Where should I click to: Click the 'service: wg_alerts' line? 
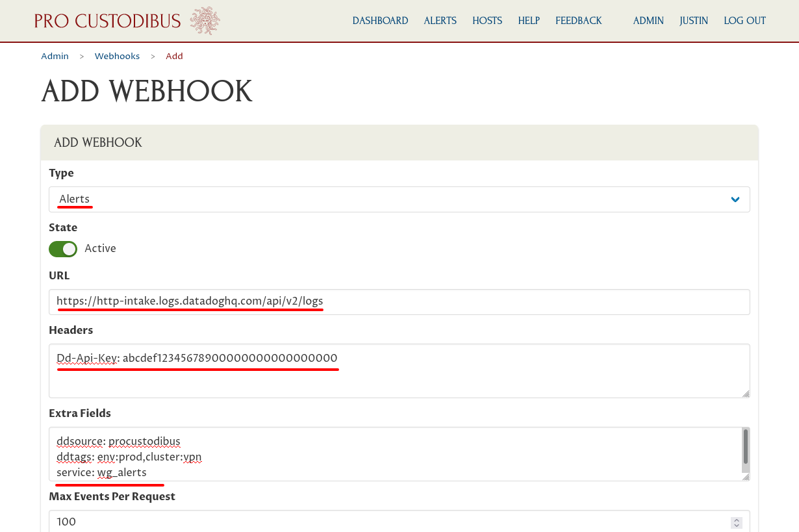(101, 473)
